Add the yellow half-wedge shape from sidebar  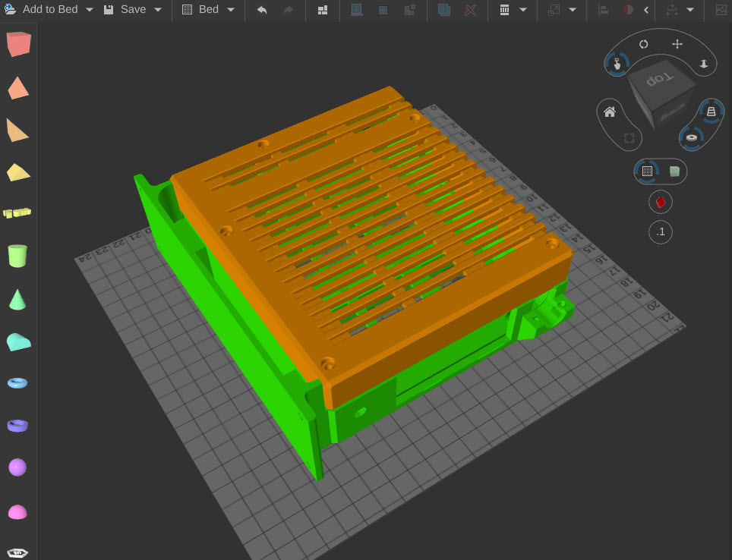click(x=18, y=172)
